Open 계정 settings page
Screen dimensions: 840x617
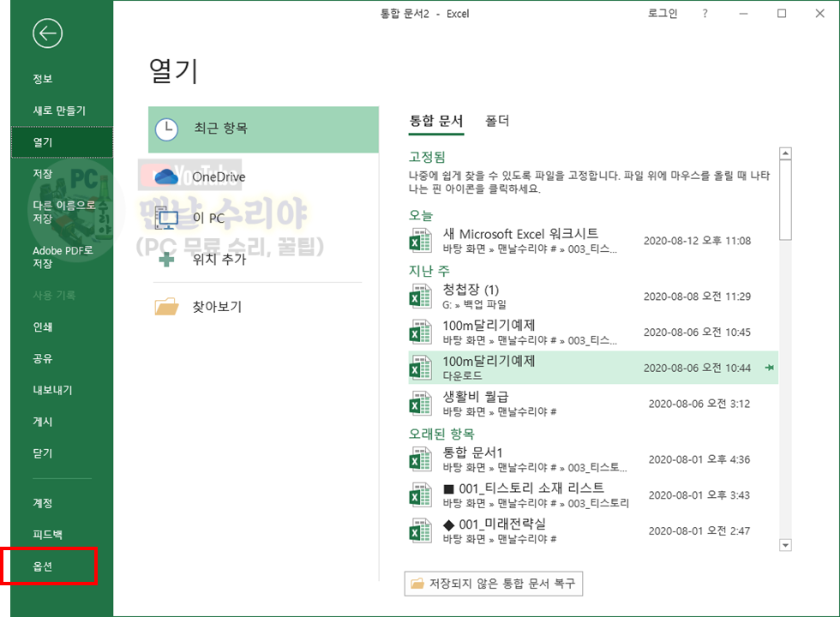(x=62, y=503)
